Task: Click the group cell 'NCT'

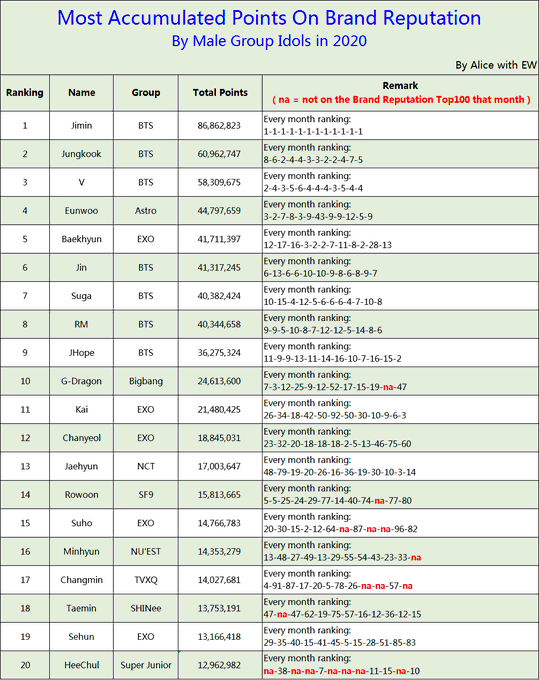Action: (x=146, y=467)
